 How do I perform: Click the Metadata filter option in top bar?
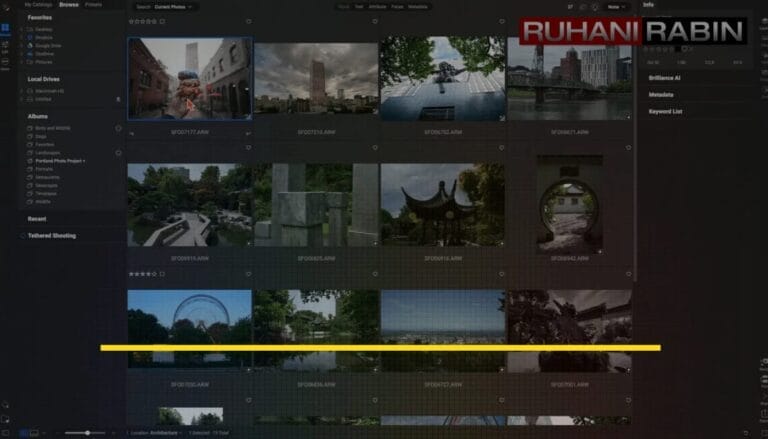coord(418,7)
